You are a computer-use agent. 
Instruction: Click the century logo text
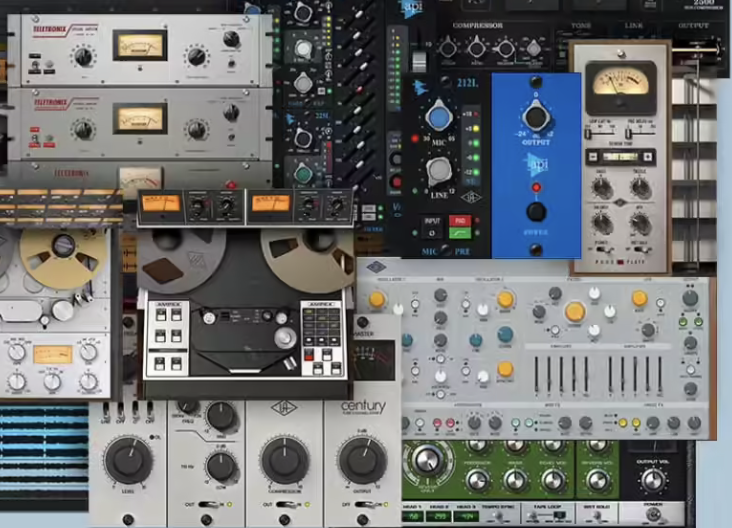(363, 407)
